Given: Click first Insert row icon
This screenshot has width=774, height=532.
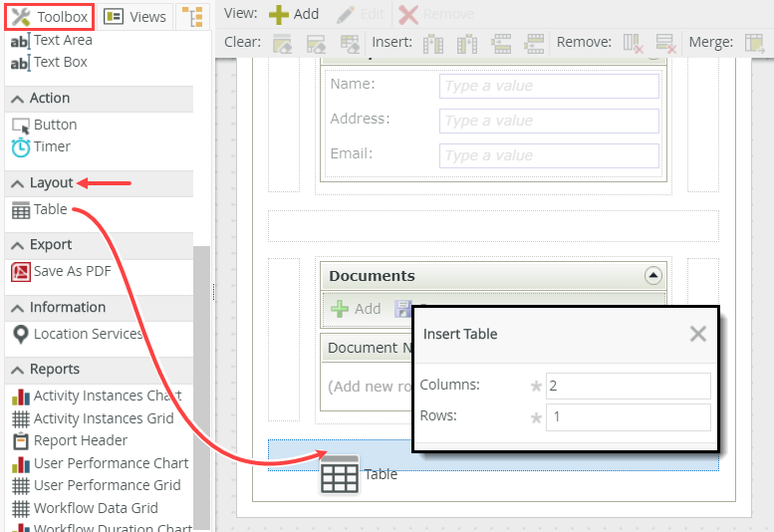Looking at the screenshot, I should point(501,44).
